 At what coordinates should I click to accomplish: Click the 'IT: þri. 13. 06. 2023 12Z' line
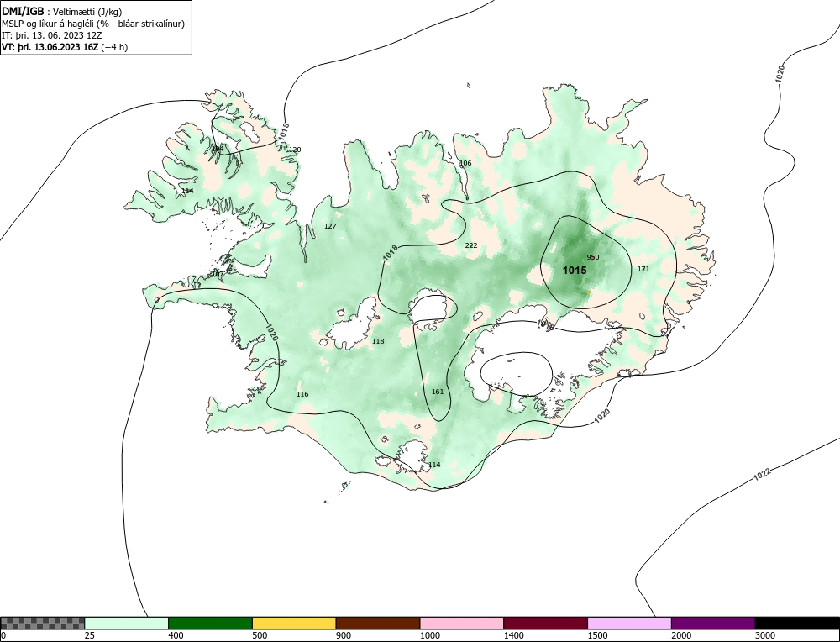pyautogui.click(x=52, y=35)
